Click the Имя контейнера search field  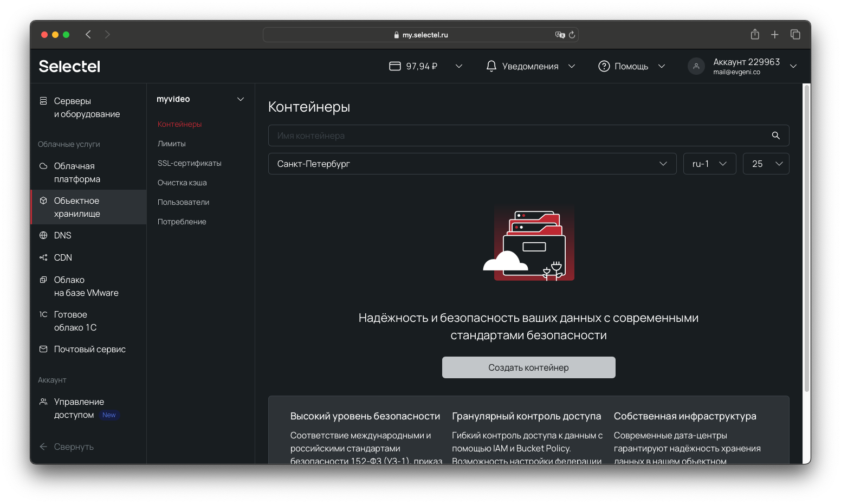529,135
